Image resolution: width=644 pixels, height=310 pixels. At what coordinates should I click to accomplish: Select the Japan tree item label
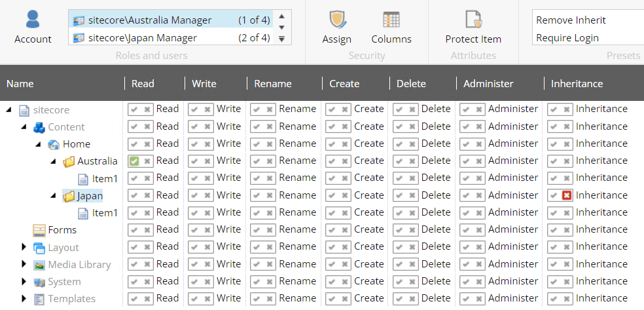tap(90, 196)
